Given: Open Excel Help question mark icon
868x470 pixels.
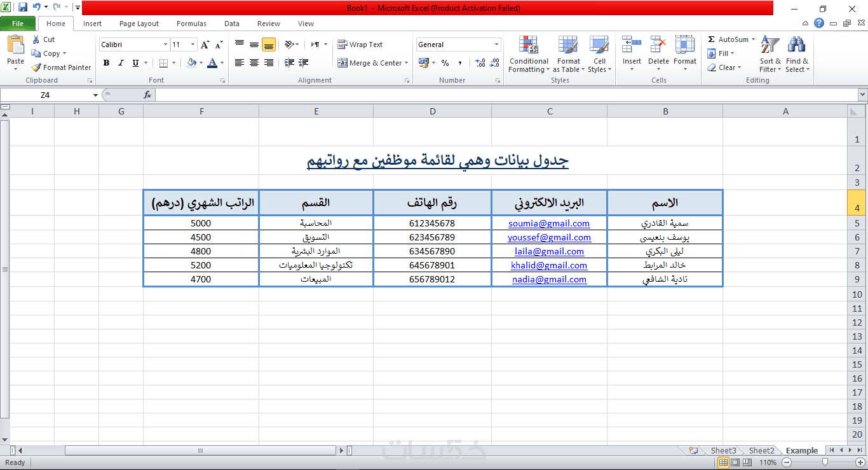Looking at the screenshot, I should (819, 24).
